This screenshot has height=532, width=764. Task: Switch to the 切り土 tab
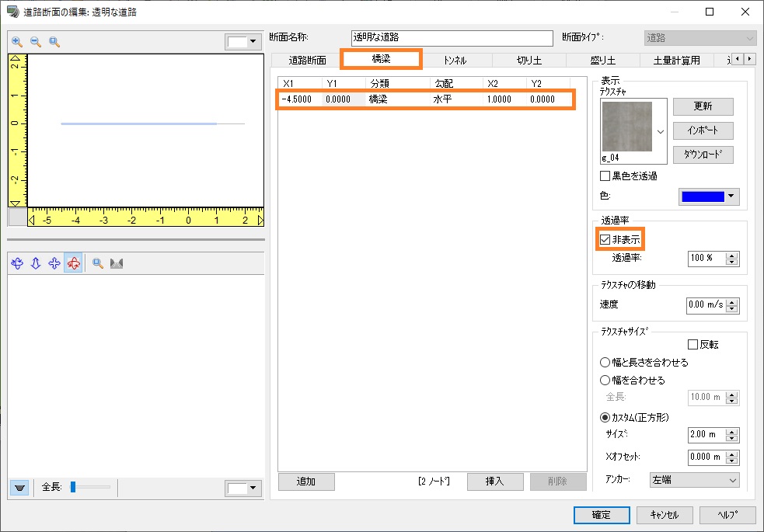point(529,61)
